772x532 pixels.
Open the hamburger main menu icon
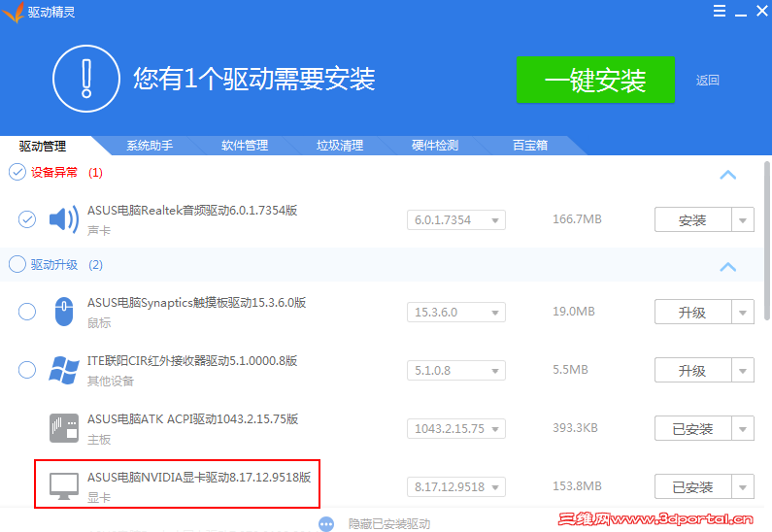point(720,11)
